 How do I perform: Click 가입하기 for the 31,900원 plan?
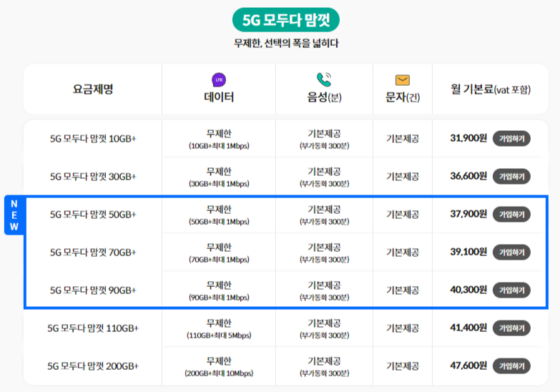[511, 139]
